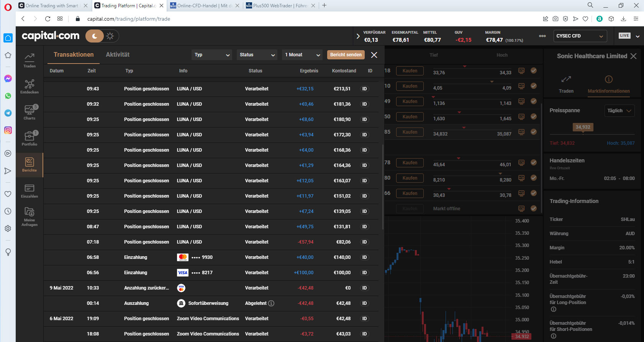Click info icon next to Abgelehnt

click(271, 303)
